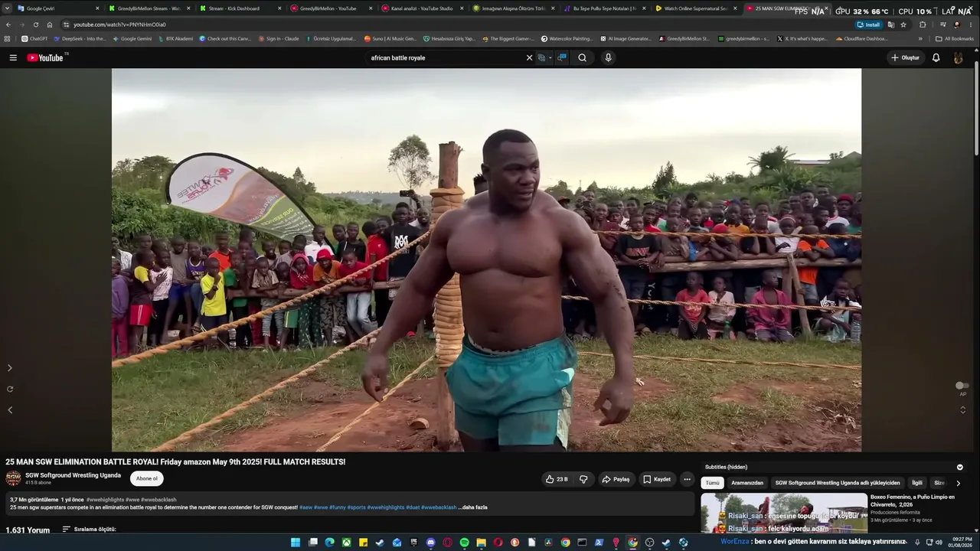Screen dimensions: 980x551
Task: Open the Windows Start menu
Action: pos(296,543)
